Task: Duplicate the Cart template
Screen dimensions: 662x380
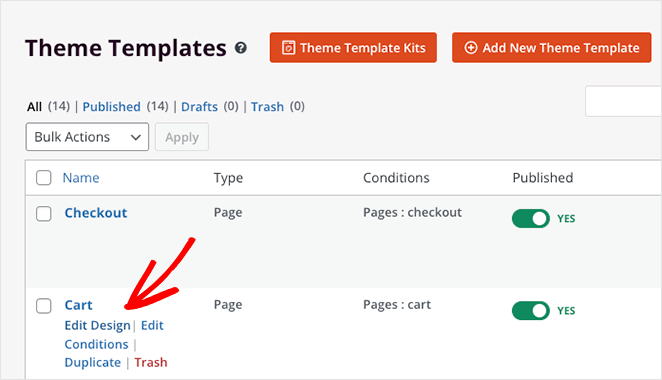Action: [x=93, y=362]
